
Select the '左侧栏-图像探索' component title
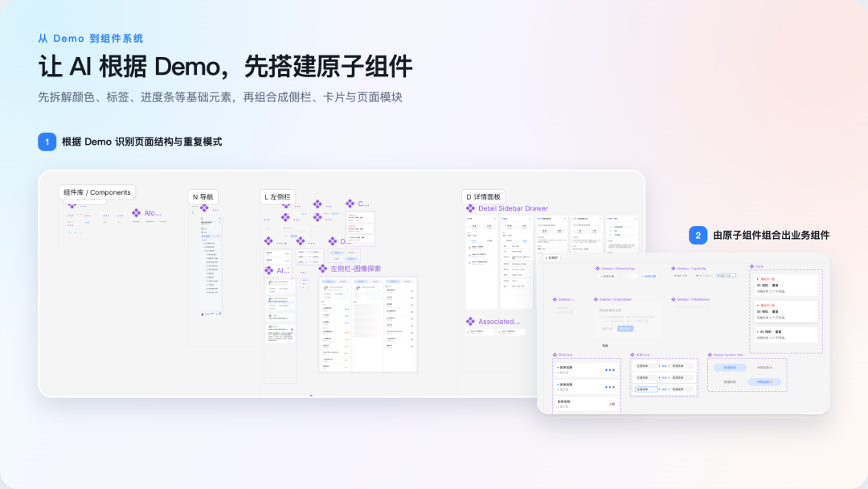click(356, 269)
